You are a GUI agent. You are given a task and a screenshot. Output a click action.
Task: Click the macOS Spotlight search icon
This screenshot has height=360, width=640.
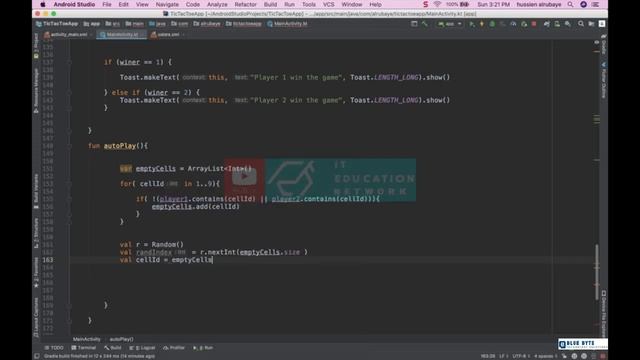tap(571, 4)
